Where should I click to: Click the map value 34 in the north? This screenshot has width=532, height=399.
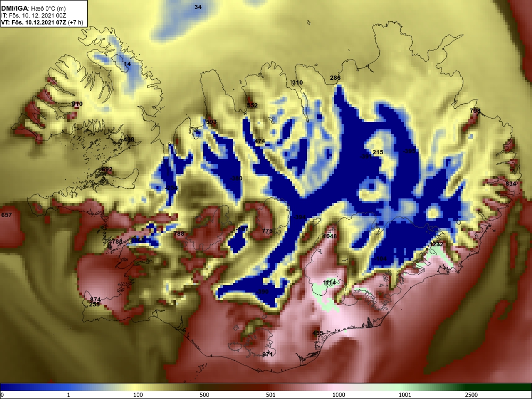pos(198,7)
